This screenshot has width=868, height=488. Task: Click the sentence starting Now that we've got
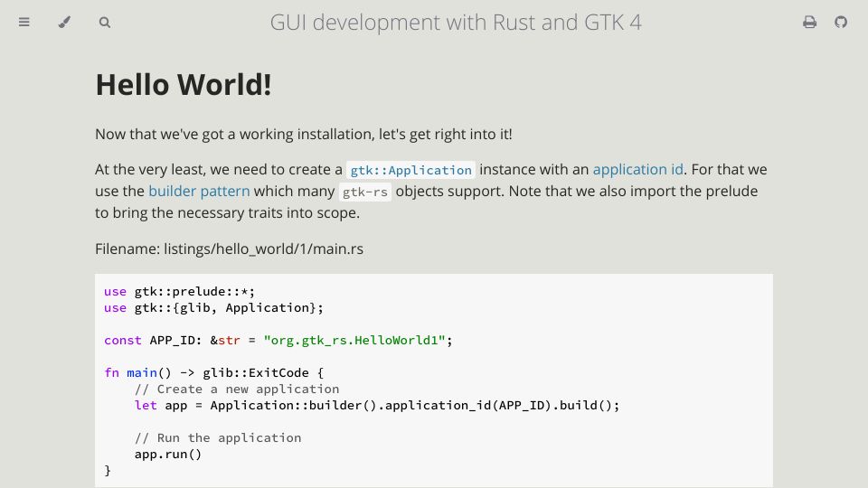[304, 135]
